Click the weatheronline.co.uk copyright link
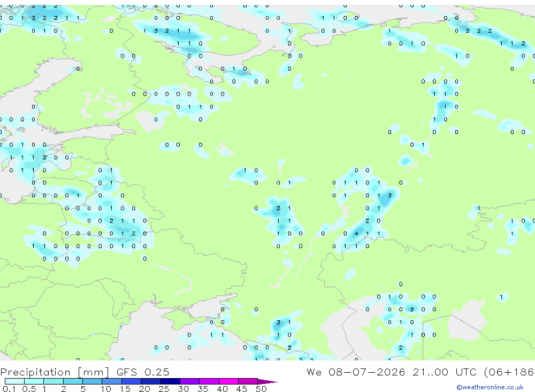Viewport: 535px width, 392px height. click(x=490, y=387)
